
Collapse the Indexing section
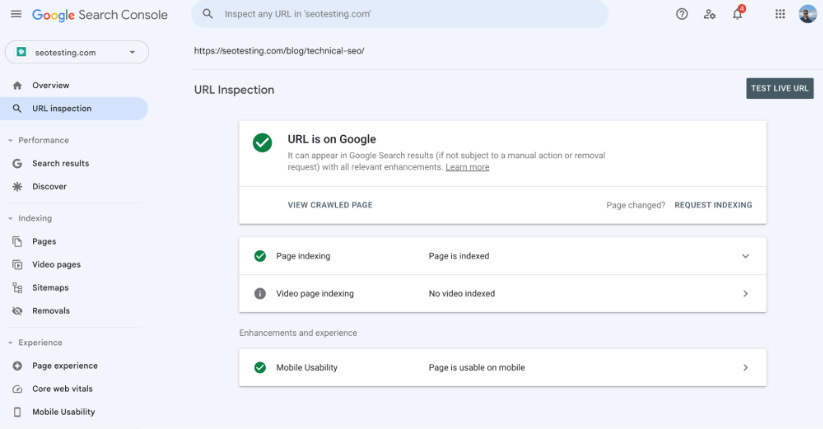tap(30, 218)
